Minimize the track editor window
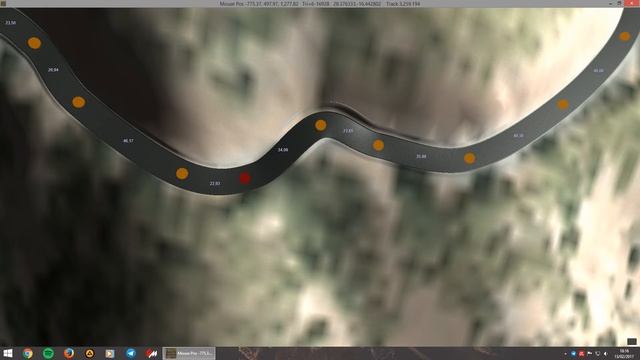The image size is (640, 360). 611,3
